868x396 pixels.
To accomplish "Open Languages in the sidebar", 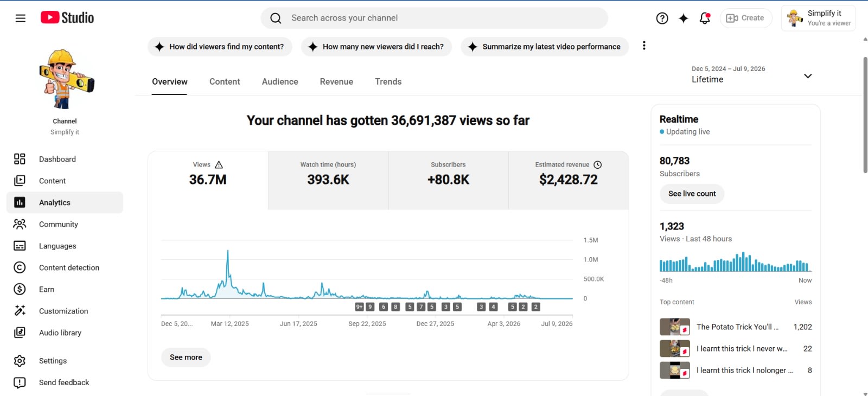I will 65,246.
